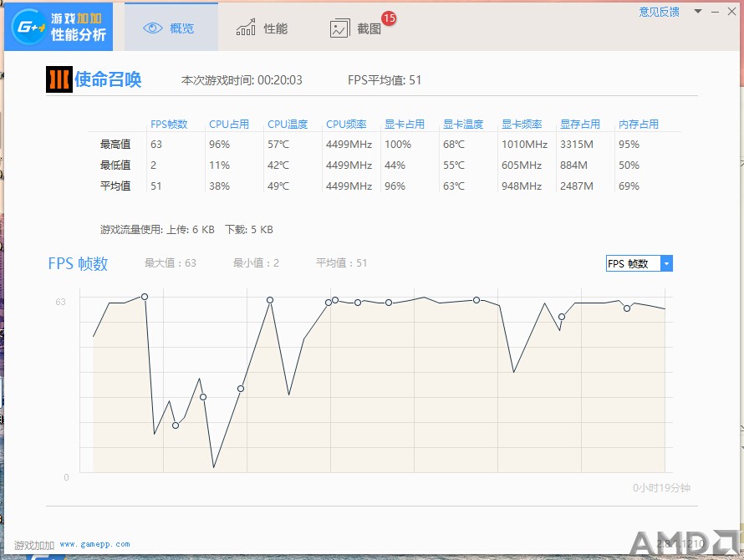The width and height of the screenshot is (744, 560).
Task: Click the Call of Duty game icon
Action: 59,79
